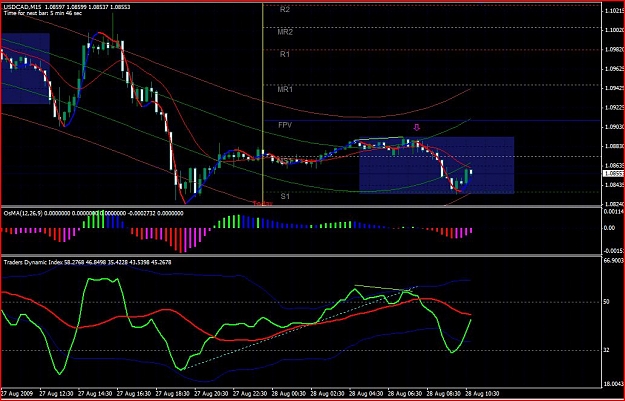Screen dimensions: 625x401
Task: Click the 27 Aug 18:30 time label
Action: click(x=172, y=394)
